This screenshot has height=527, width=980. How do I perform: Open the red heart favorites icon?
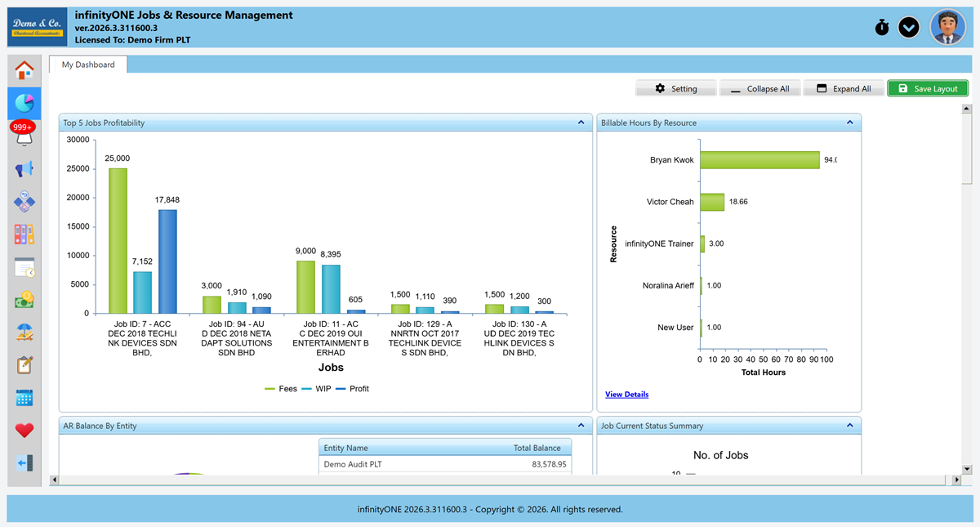(24, 431)
